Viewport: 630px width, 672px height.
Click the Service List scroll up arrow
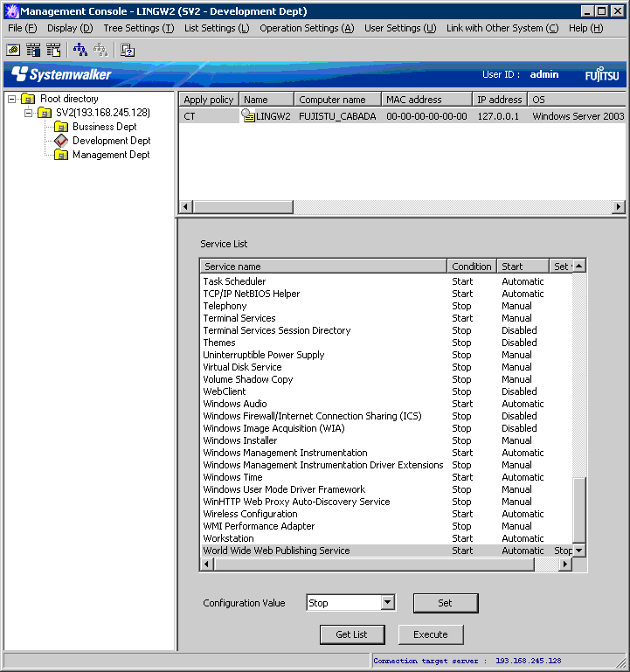pyautogui.click(x=579, y=266)
